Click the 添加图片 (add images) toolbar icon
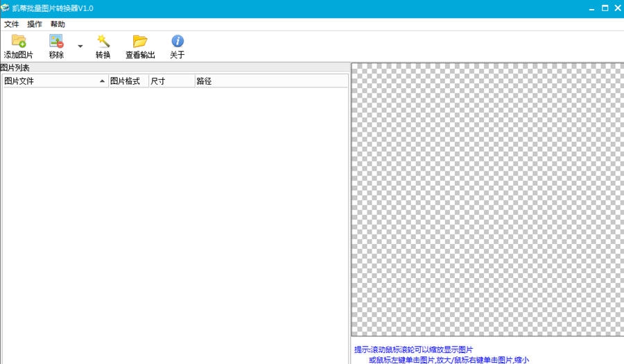Viewport: 624px width, 364px height. coord(18,41)
